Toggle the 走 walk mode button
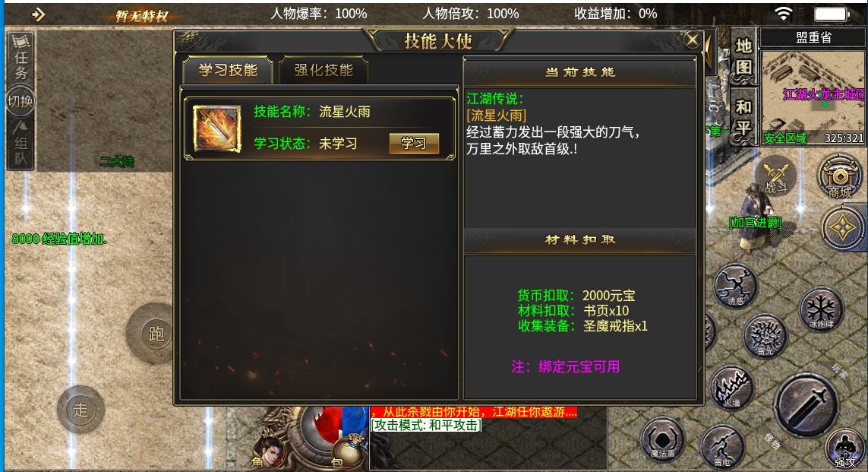 coord(80,410)
